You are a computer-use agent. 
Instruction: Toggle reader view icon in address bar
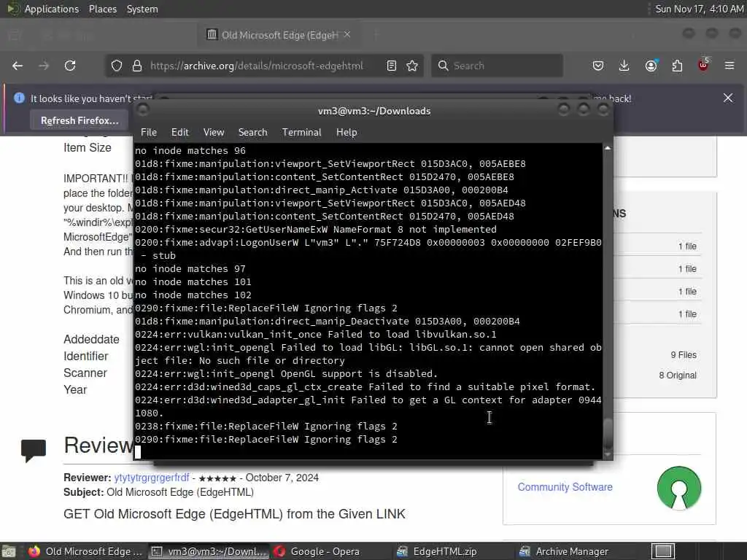(x=392, y=66)
